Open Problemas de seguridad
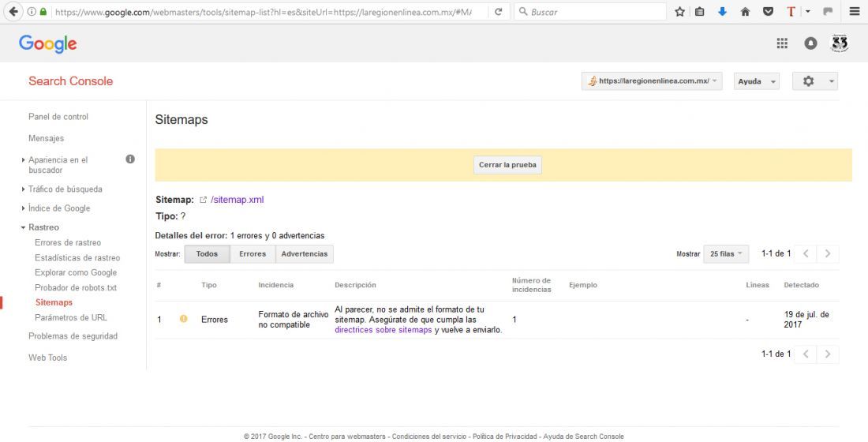The width and height of the screenshot is (868, 442). pyautogui.click(x=73, y=336)
